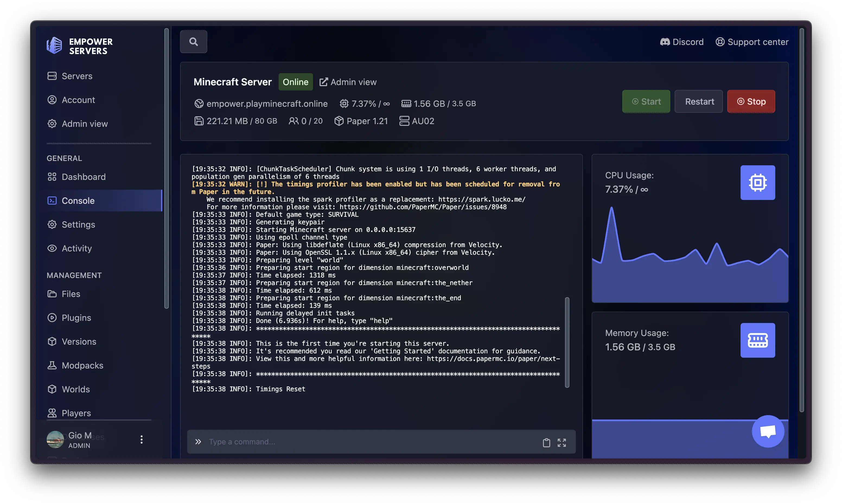Open the Gio M user options menu
This screenshot has height=504, width=842.
coord(142,440)
